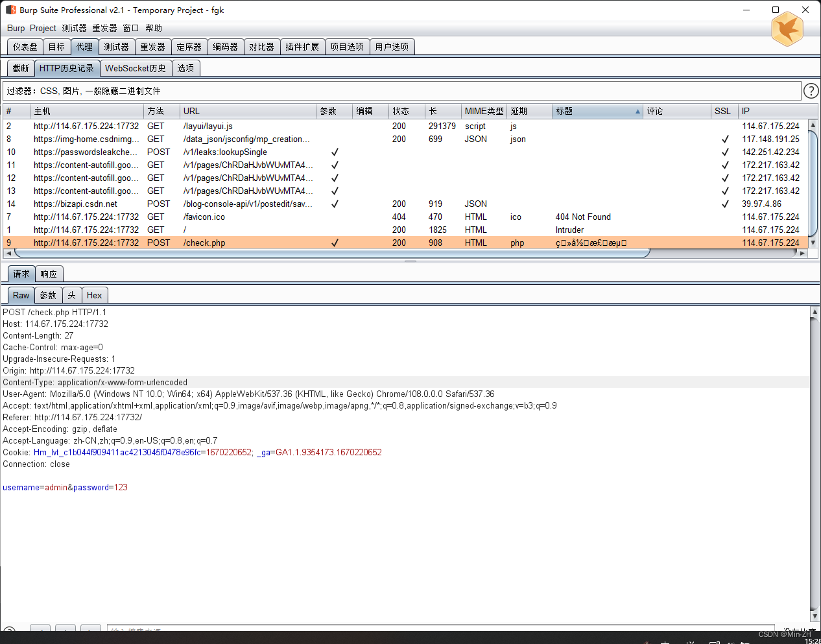The width and height of the screenshot is (821, 644).
Task: Open the 重发器 tab
Action: (152, 46)
